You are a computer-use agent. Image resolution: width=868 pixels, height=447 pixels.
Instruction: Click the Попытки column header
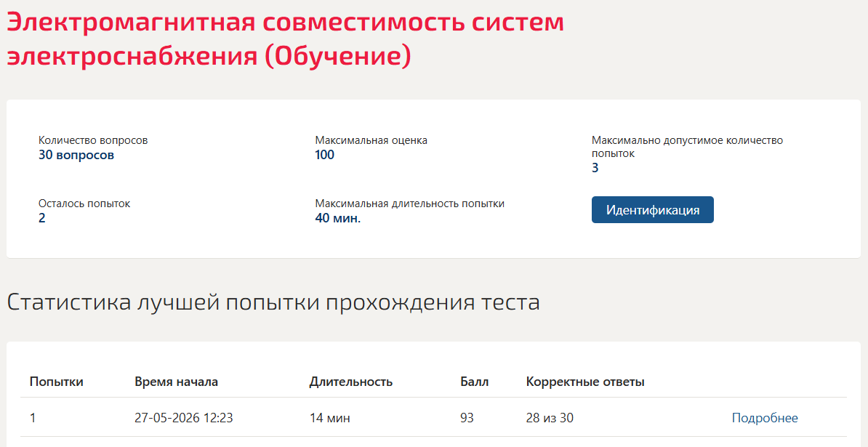pyautogui.click(x=57, y=382)
